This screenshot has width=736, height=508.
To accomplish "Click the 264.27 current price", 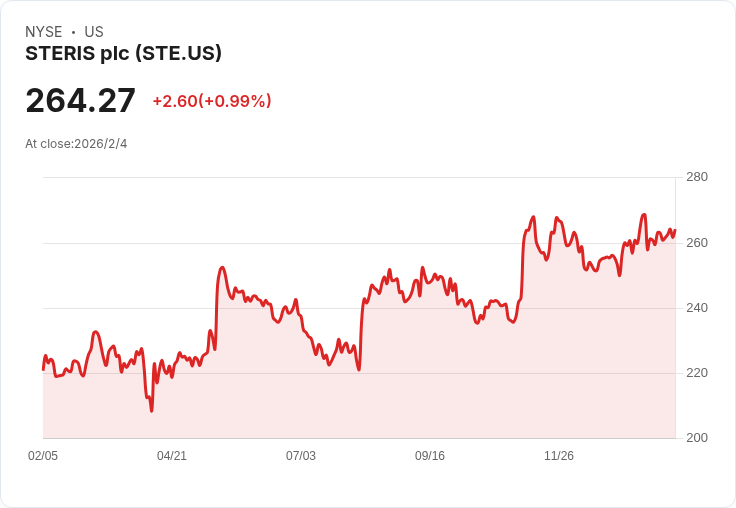I will tap(80, 101).
